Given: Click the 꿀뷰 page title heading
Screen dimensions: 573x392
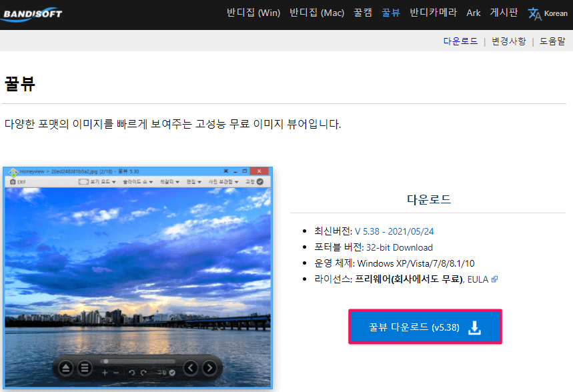Looking at the screenshot, I should tap(20, 83).
